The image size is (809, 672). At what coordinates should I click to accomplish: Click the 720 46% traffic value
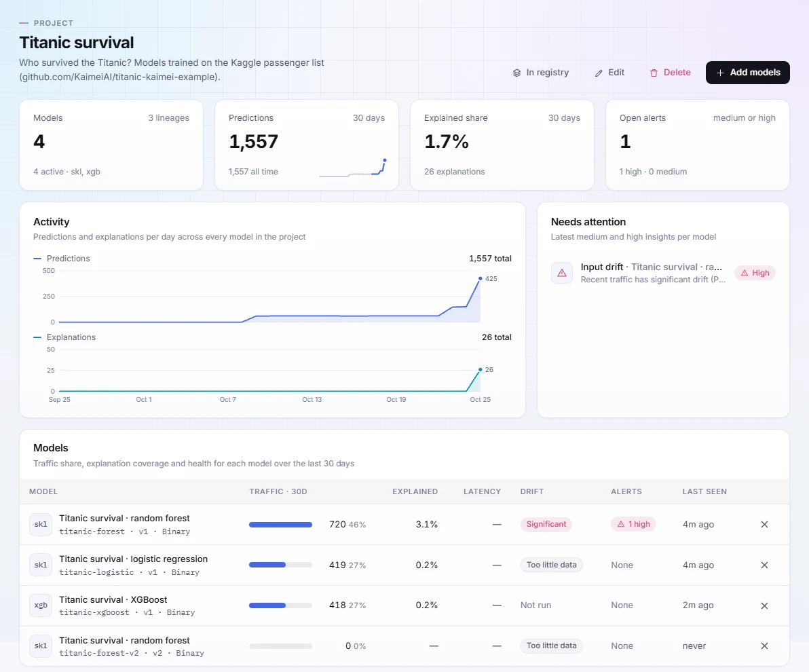(x=347, y=525)
